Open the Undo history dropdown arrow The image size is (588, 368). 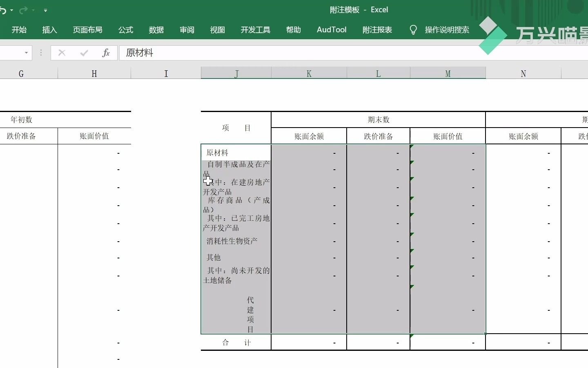11,10
